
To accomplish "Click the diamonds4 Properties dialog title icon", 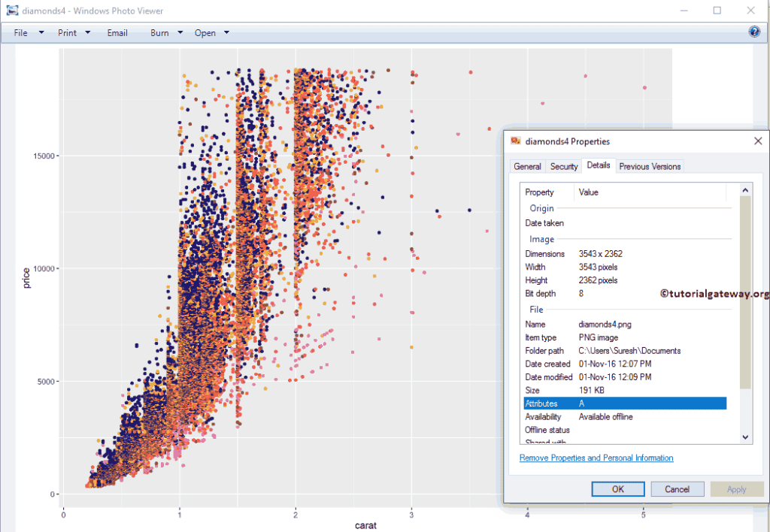I will pos(516,141).
